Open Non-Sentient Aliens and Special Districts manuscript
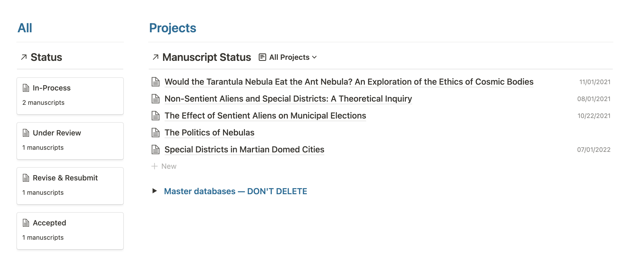The height and width of the screenshot is (254, 644). point(288,99)
